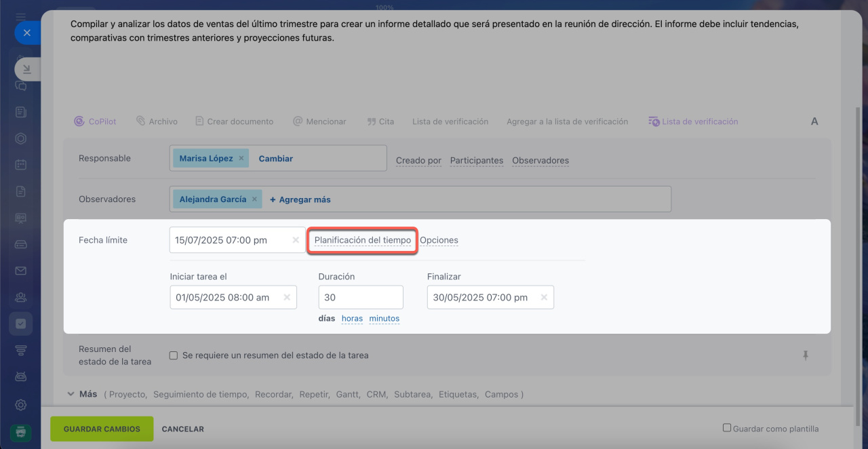Open Subtarea in the Más list

click(413, 394)
